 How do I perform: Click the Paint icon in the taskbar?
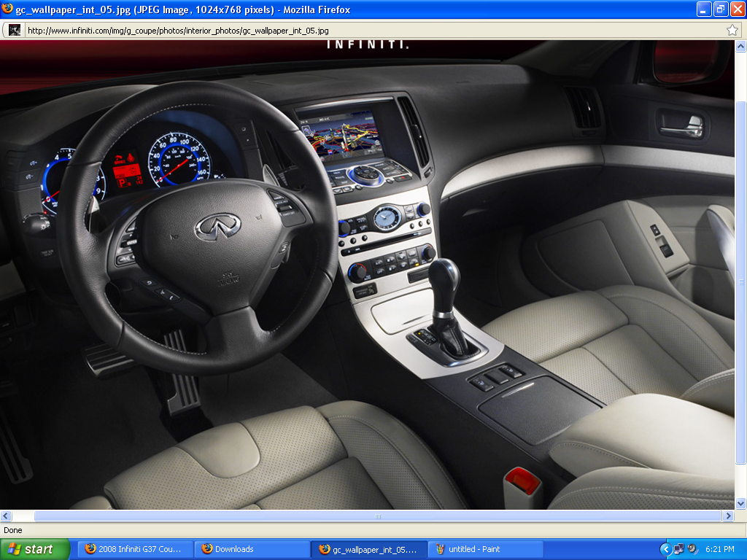tap(440, 549)
